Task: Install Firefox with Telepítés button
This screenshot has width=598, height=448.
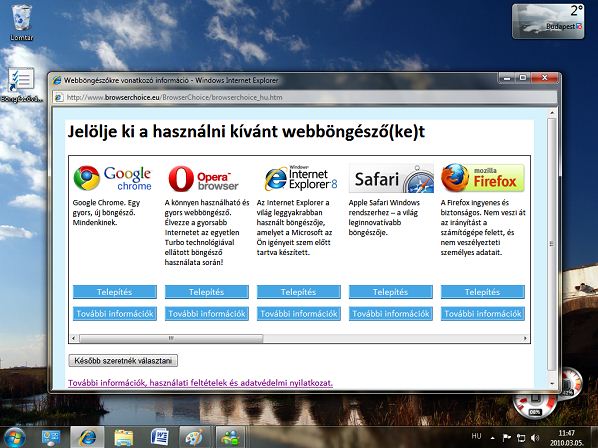Action: [x=482, y=292]
